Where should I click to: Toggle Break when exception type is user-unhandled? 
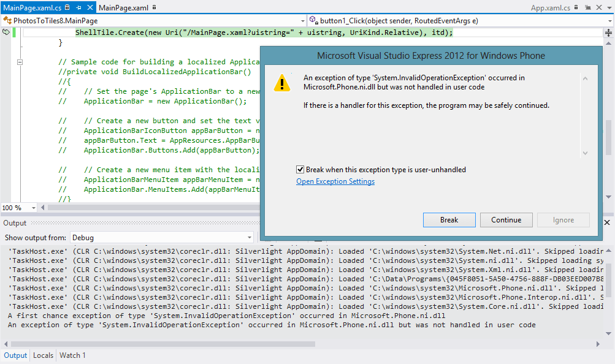[300, 169]
